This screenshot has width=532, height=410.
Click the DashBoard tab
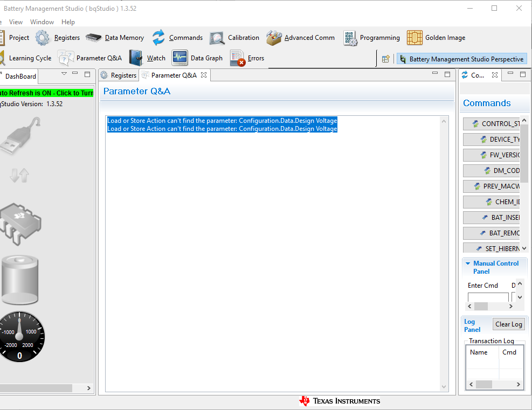pos(19,77)
